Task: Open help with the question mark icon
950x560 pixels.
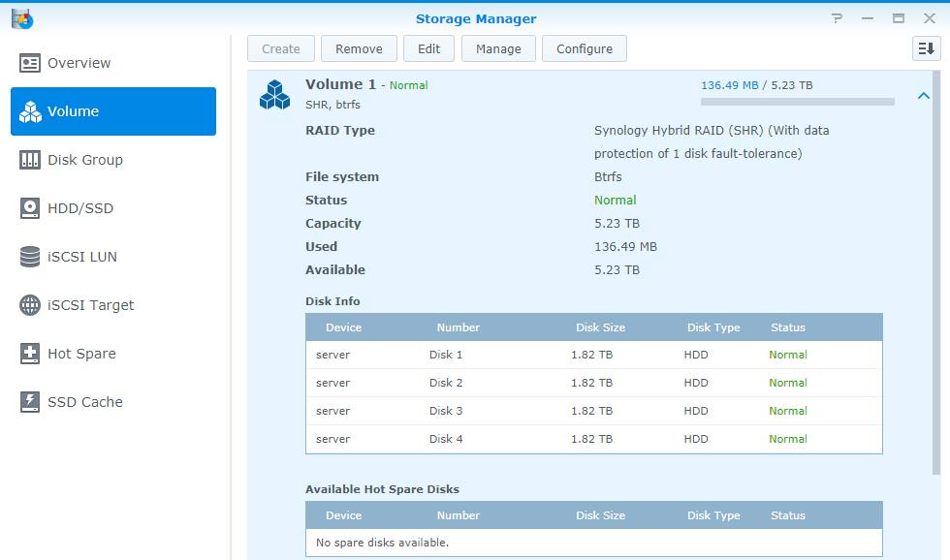Action: (837, 18)
